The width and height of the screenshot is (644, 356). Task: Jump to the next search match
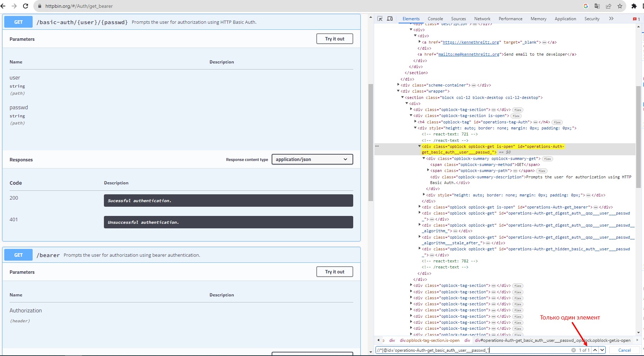[x=602, y=350]
